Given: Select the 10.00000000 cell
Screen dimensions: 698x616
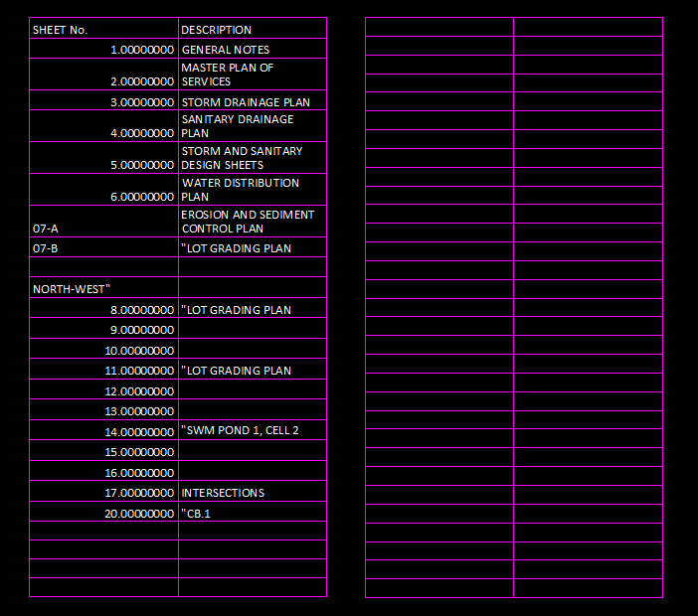Looking at the screenshot, I should pyautogui.click(x=103, y=349).
